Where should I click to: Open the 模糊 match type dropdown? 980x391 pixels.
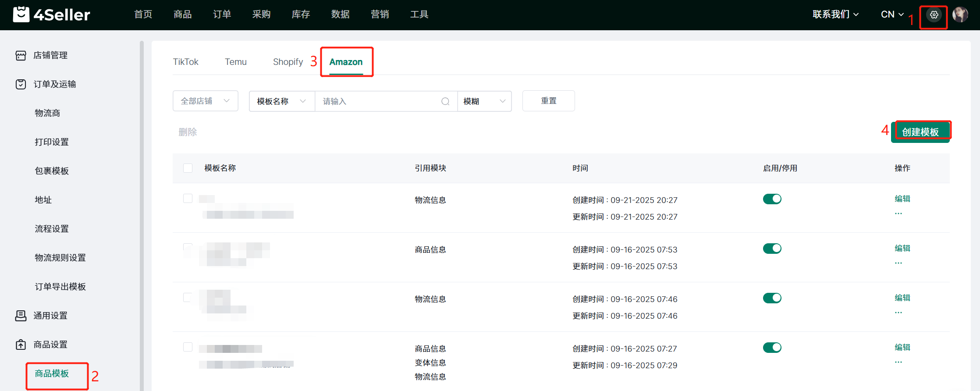click(484, 101)
